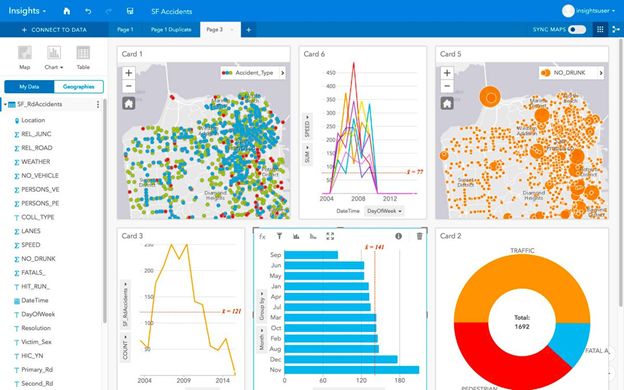Create a Table card
The width and height of the screenshot is (624, 390).
pos(83,58)
